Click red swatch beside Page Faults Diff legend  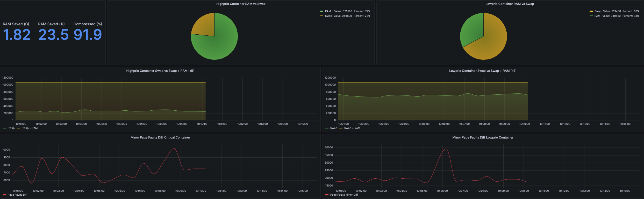click(4, 195)
